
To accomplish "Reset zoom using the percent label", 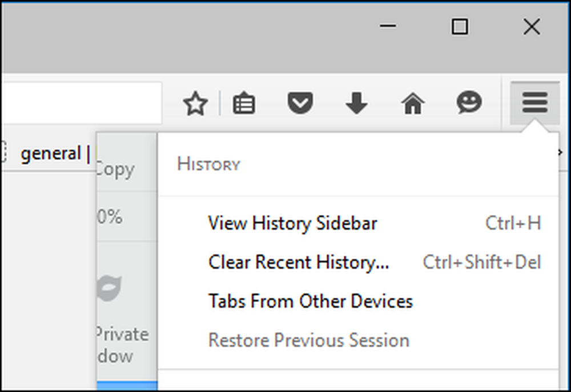I will tap(110, 217).
